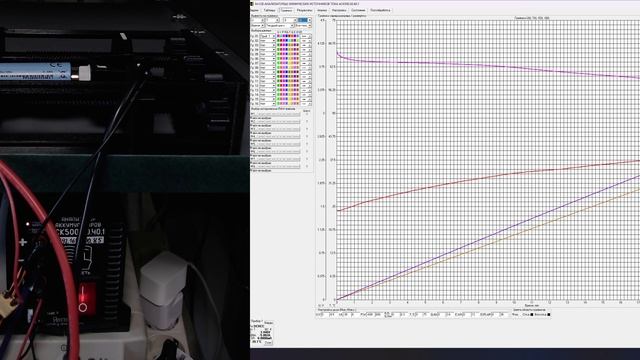Image resolution: width=640 pixels, height=360 pixels.
Task: Pick the green swatch in Гр. 02 row
Action: (x=278, y=41)
